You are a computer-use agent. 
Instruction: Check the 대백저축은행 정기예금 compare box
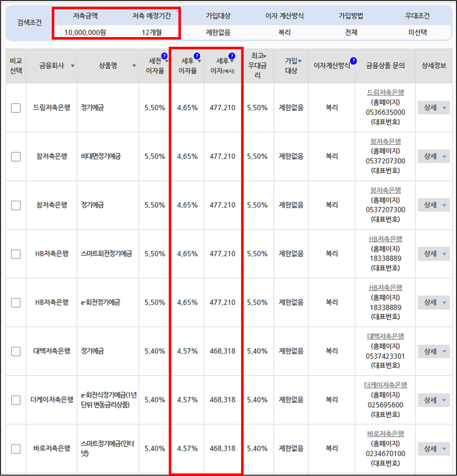pos(16,351)
